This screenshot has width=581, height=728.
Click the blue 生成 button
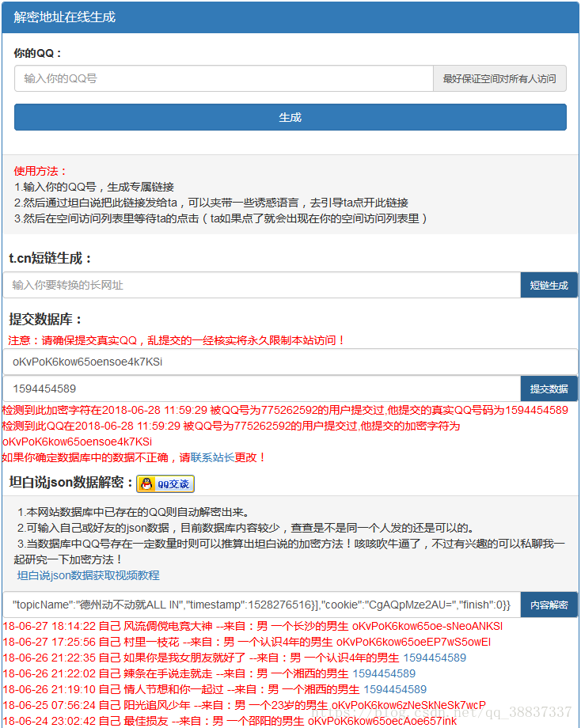click(290, 117)
